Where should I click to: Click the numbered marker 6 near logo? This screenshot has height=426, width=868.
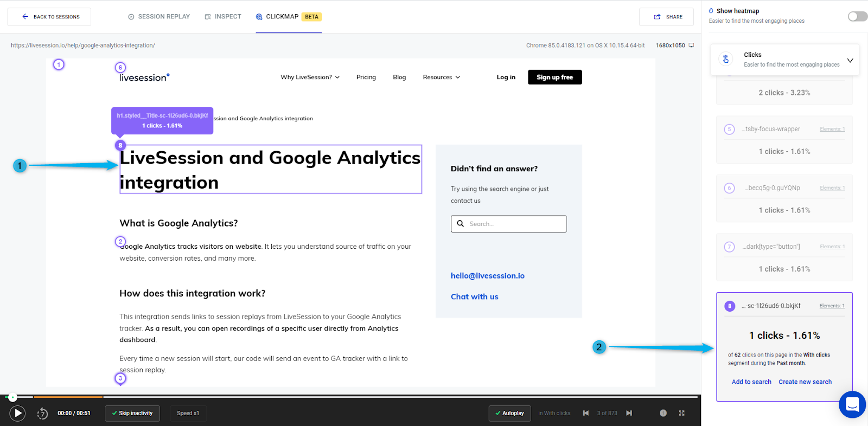click(x=120, y=68)
